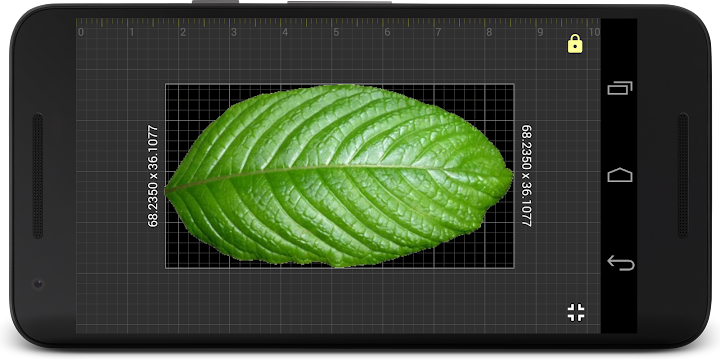Tap the left 68.2350 x 36.1077 label
This screenshot has width=720, height=360.
click(x=153, y=176)
